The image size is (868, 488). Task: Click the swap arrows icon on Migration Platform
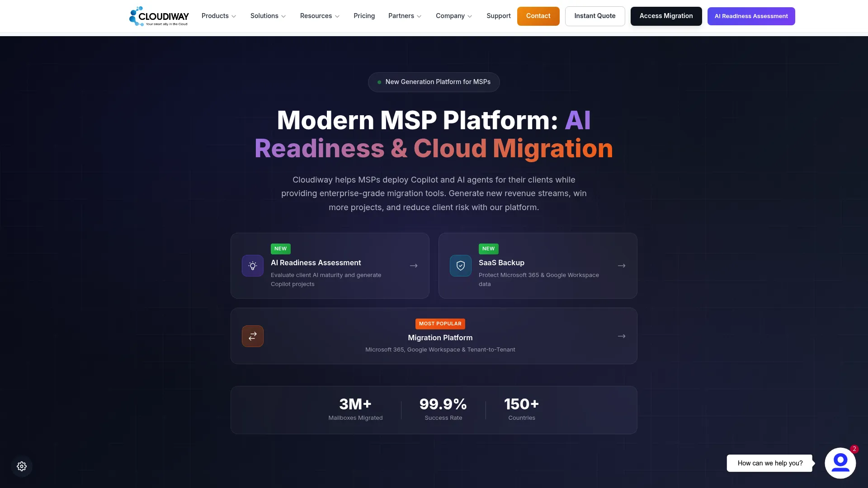253,336
